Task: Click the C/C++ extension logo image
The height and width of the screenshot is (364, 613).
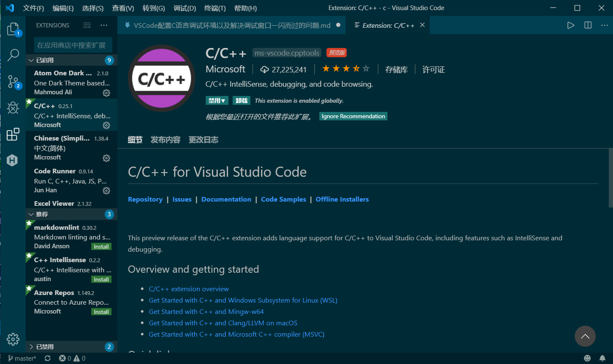Action: 162,78
